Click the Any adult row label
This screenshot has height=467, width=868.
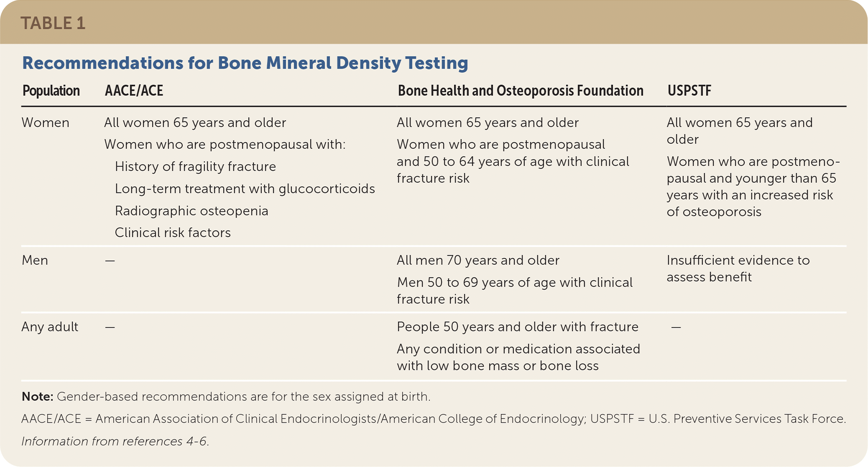(x=50, y=327)
